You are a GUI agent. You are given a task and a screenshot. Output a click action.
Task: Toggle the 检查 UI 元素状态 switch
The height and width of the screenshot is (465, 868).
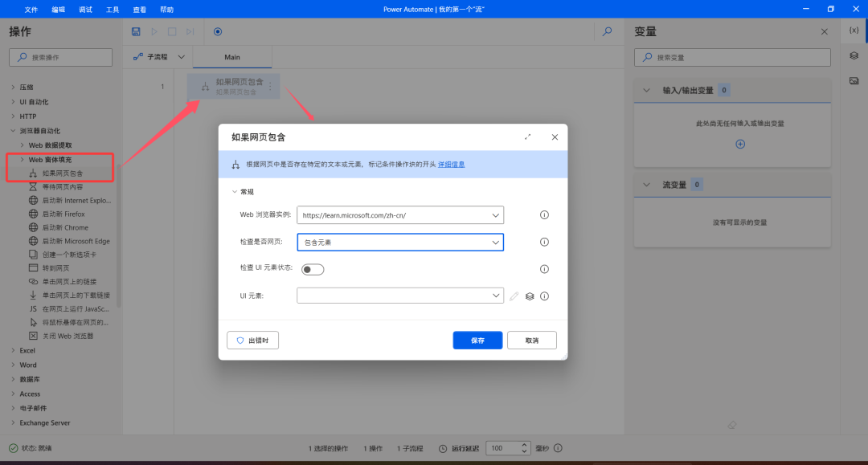click(312, 269)
